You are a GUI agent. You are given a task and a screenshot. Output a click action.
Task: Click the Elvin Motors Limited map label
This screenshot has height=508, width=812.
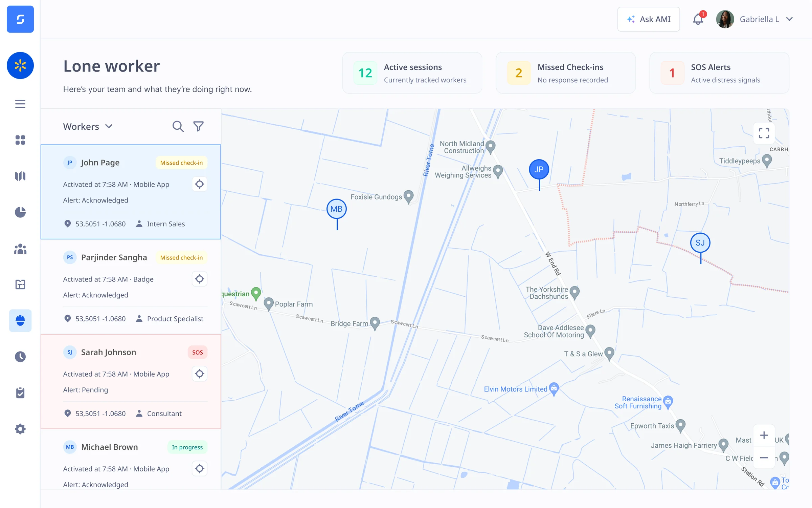[515, 389]
